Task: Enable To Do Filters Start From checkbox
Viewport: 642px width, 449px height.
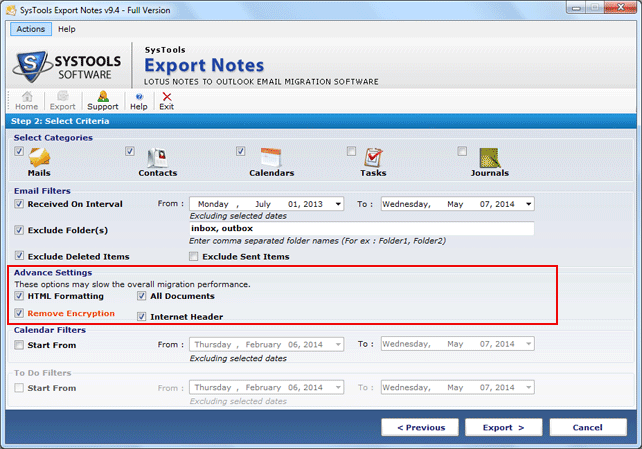Action: (19, 388)
